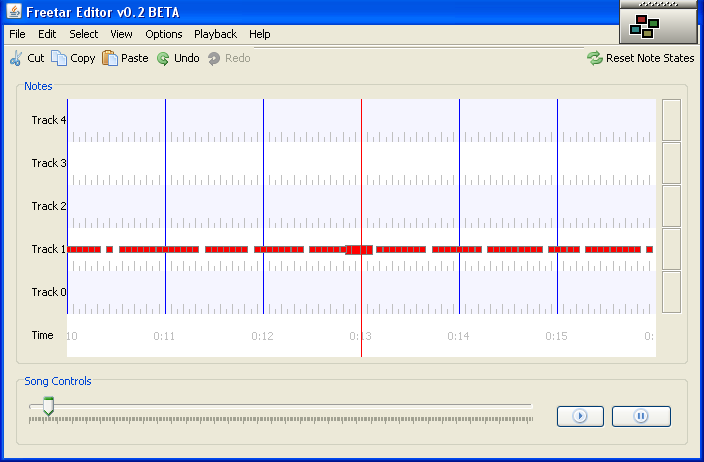Click the green song position slider thumb
Image resolution: width=704 pixels, height=462 pixels.
[48, 406]
